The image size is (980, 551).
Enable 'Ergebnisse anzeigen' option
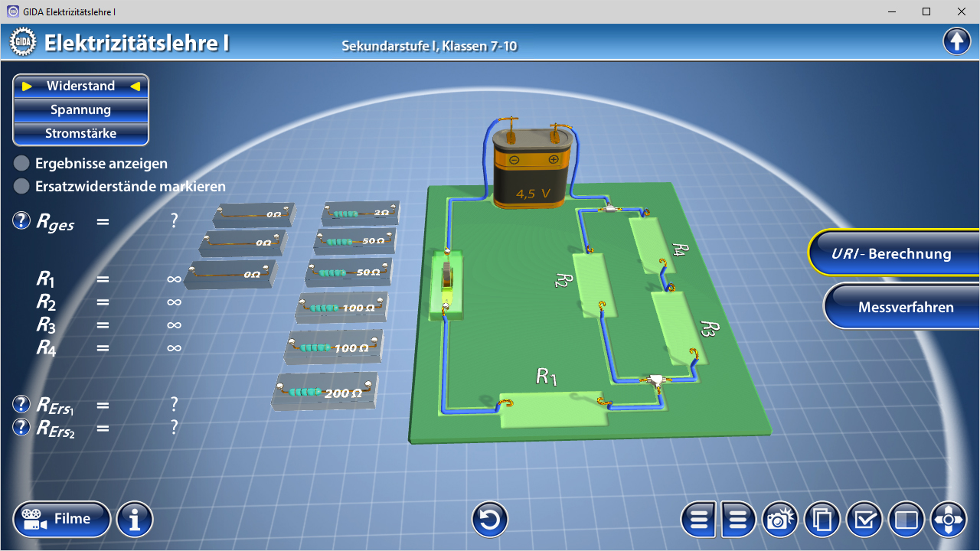22,163
